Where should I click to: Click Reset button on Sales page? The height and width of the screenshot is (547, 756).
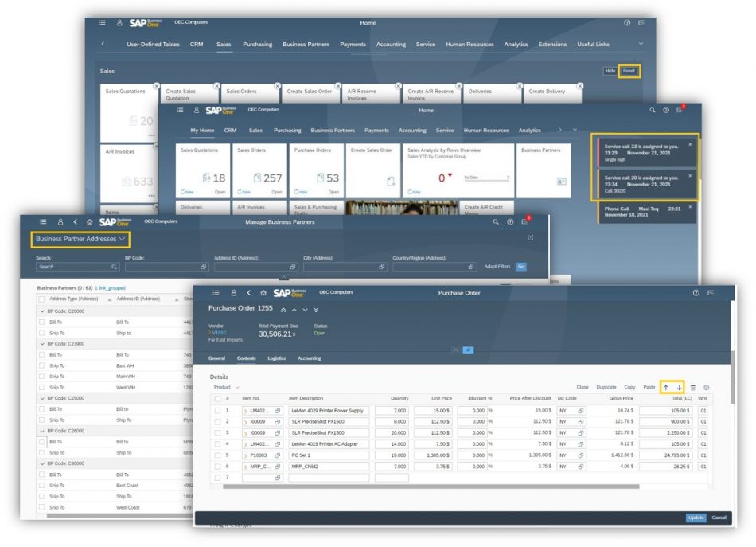pos(629,71)
